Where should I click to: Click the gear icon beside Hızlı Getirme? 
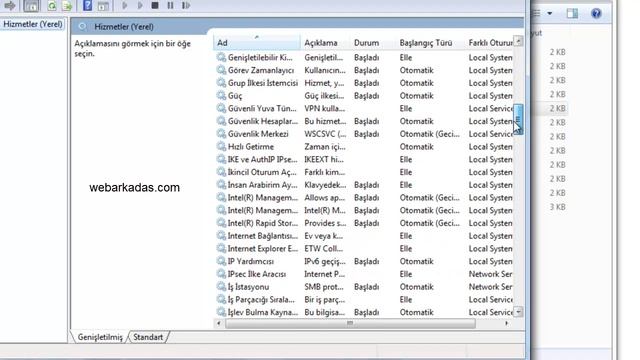(221, 147)
